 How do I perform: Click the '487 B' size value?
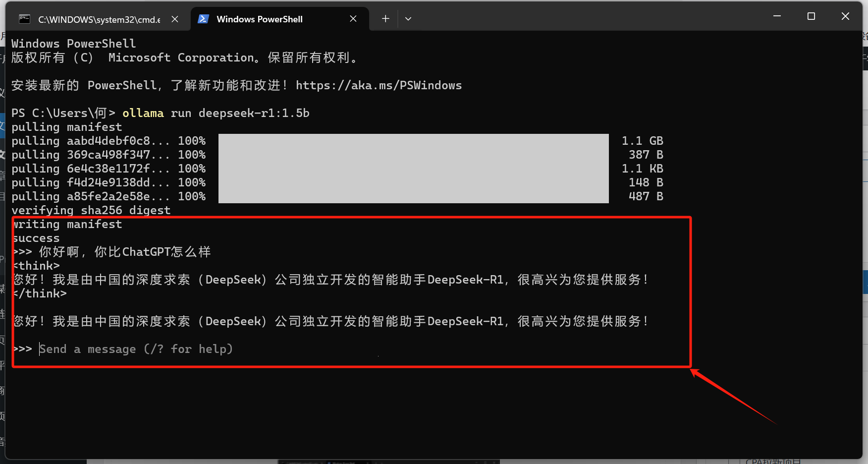646,196
